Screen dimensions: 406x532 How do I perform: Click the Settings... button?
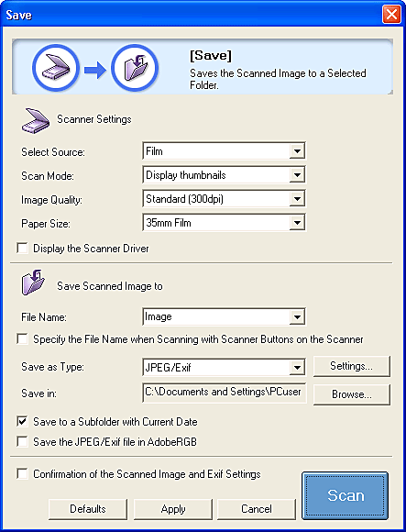(351, 366)
